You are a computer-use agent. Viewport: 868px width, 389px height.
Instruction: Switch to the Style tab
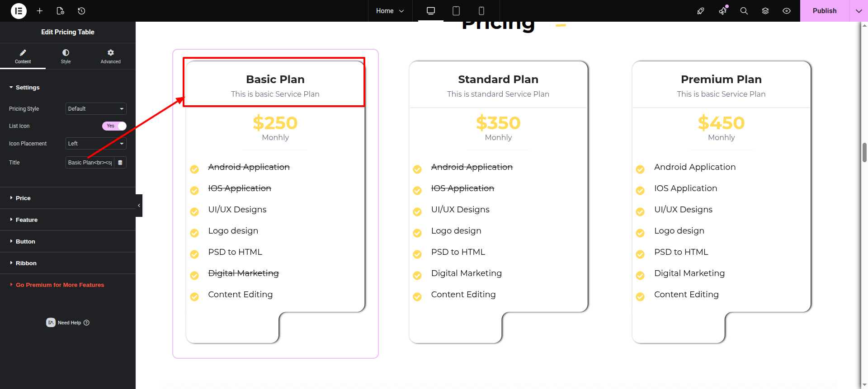[x=66, y=56]
